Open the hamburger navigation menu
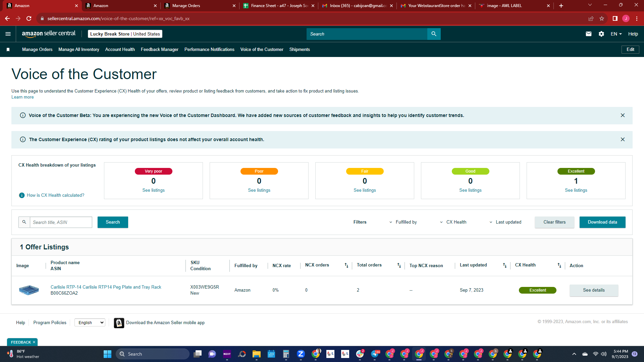 click(8, 34)
